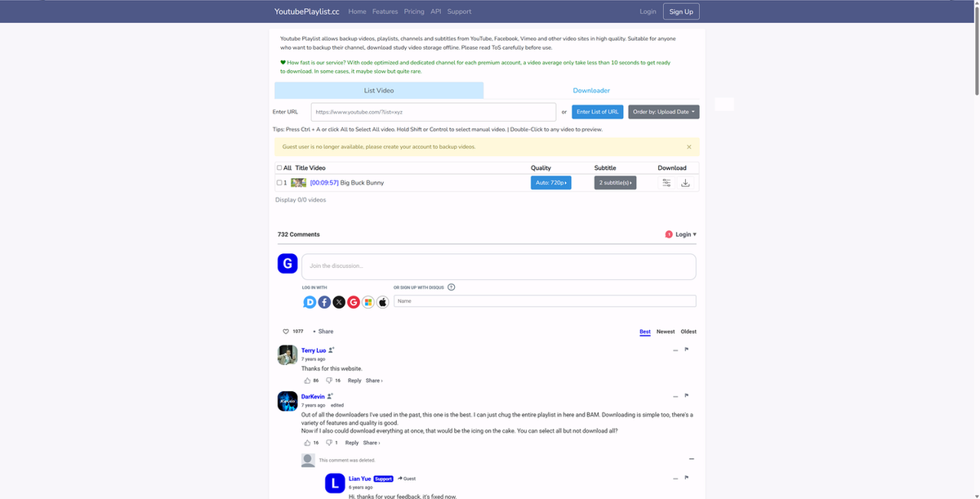Click the heart icon beside 1077
This screenshot has height=499, width=980.
click(286, 332)
